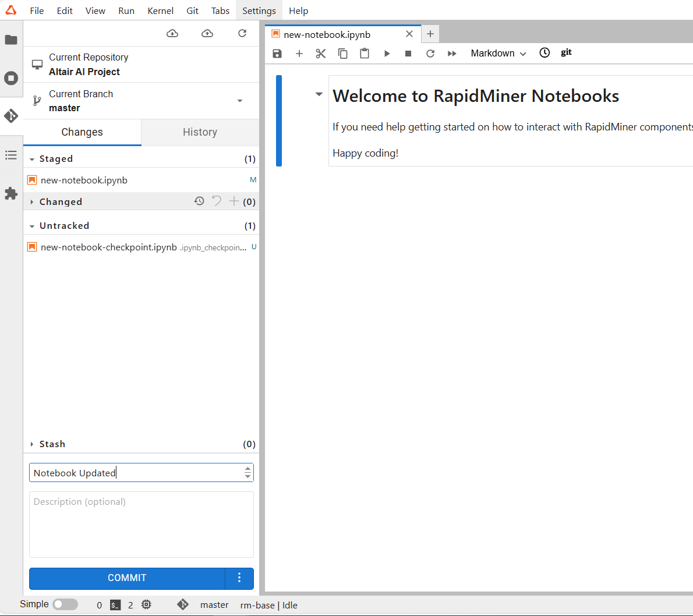
Task: Paste cells from clipboard
Action: (x=365, y=54)
